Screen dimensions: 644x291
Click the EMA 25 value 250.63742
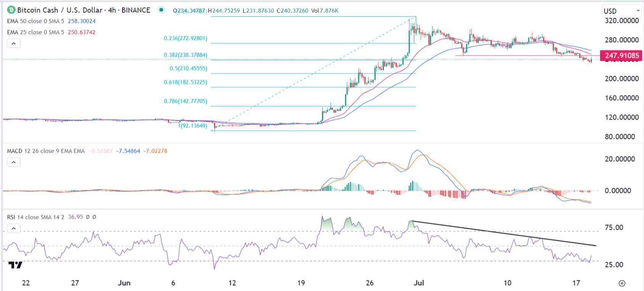coord(82,32)
